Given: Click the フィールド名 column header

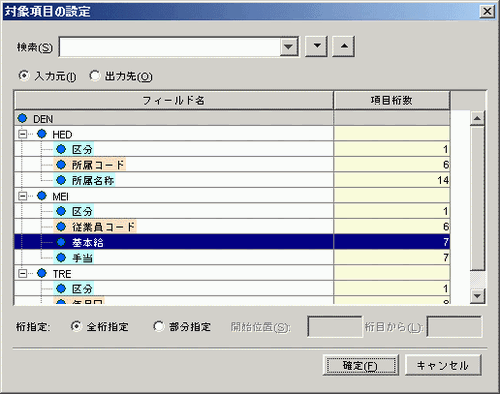Looking at the screenshot, I should (x=174, y=100).
